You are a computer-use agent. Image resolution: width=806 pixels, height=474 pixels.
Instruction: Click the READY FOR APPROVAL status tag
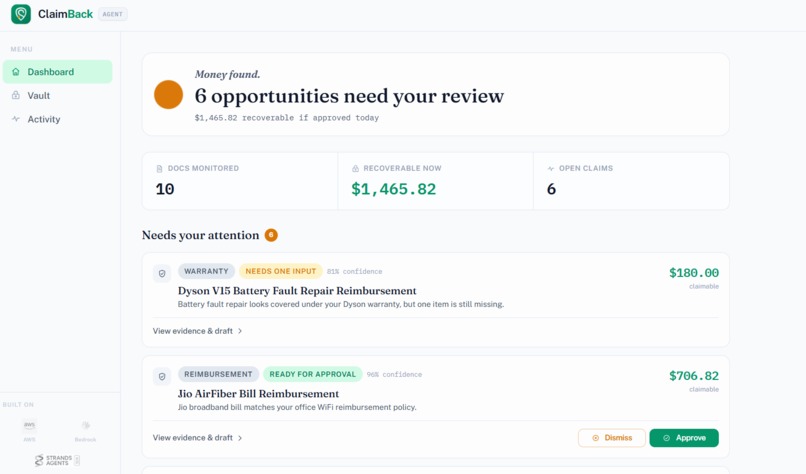click(x=313, y=374)
